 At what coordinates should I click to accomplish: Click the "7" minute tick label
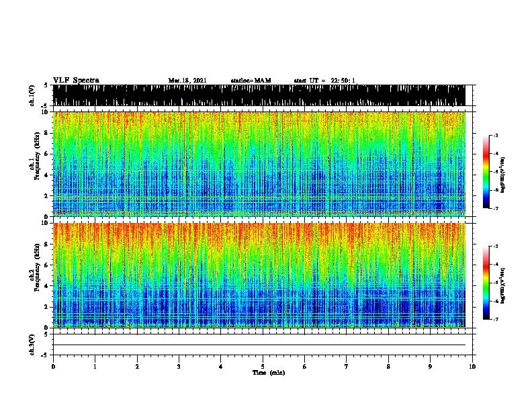pyautogui.click(x=347, y=367)
